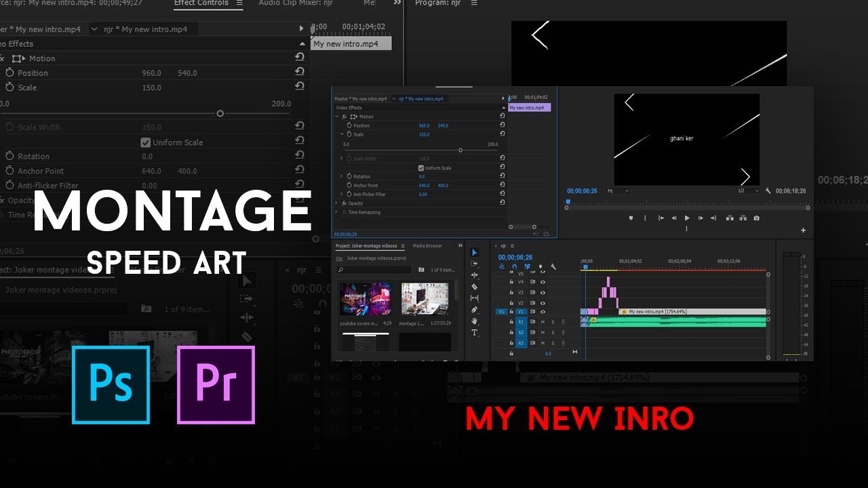Screen dimensions: 868x488
Task: Click Add Marker icon in inset timeline header
Action: [540, 266]
